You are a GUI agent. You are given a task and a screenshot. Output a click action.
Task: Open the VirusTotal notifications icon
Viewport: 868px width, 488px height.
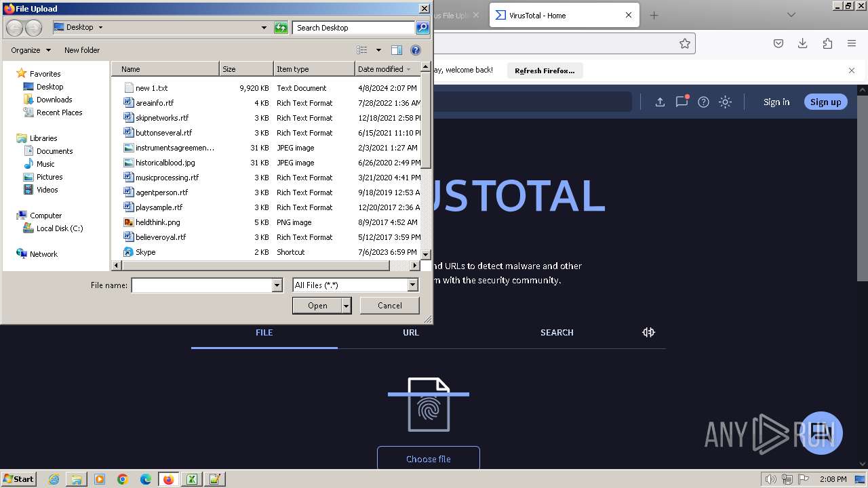pyautogui.click(x=682, y=102)
